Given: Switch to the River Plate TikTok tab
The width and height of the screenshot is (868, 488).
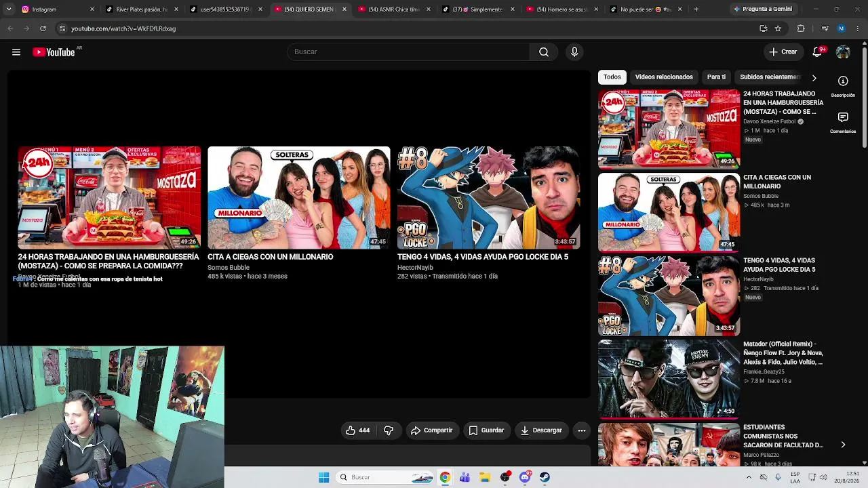Looking at the screenshot, I should 142,9.
